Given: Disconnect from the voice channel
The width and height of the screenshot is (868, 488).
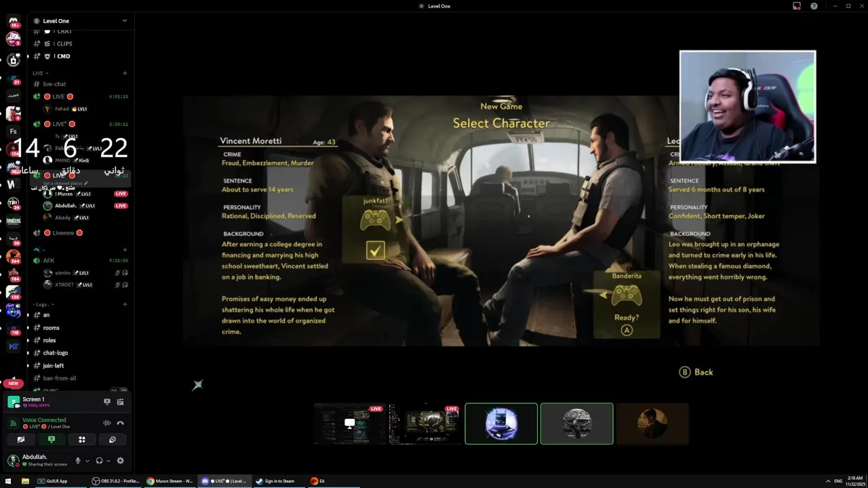Looking at the screenshot, I should (120, 423).
